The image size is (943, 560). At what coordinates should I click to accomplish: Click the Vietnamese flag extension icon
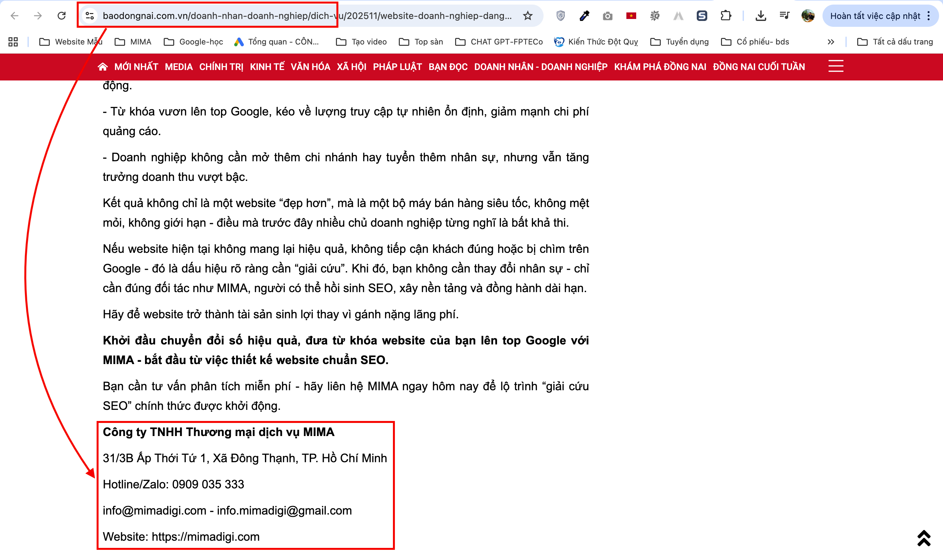point(631,16)
